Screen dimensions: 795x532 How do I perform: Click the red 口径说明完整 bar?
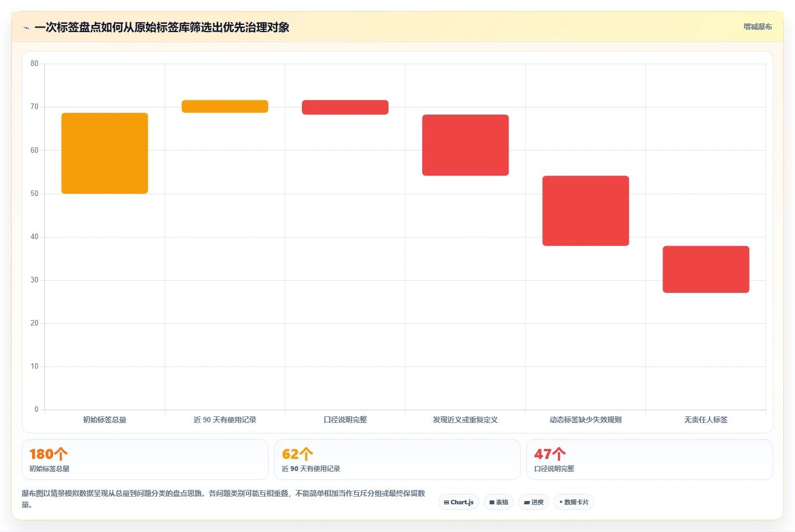click(345, 107)
